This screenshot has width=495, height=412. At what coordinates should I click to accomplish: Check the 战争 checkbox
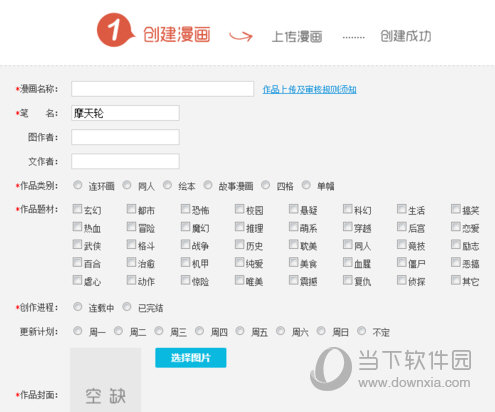tap(185, 244)
